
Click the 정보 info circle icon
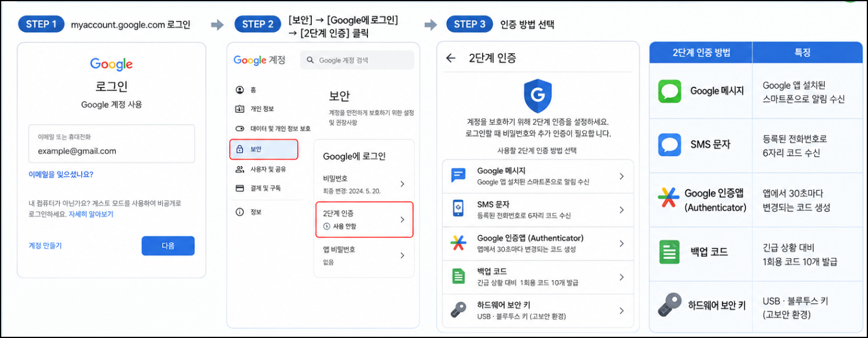click(x=239, y=212)
